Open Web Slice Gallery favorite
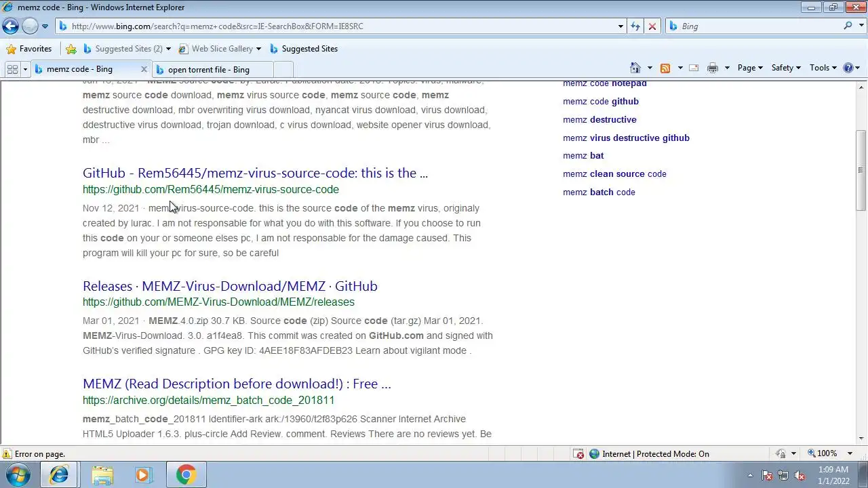 click(216, 49)
